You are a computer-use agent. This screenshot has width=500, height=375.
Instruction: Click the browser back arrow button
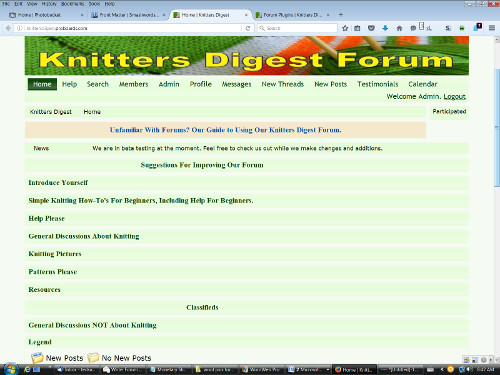pyautogui.click(x=8, y=28)
